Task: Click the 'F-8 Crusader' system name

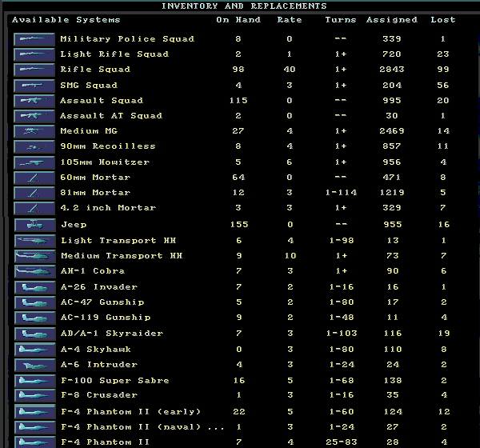Action: [99, 395]
